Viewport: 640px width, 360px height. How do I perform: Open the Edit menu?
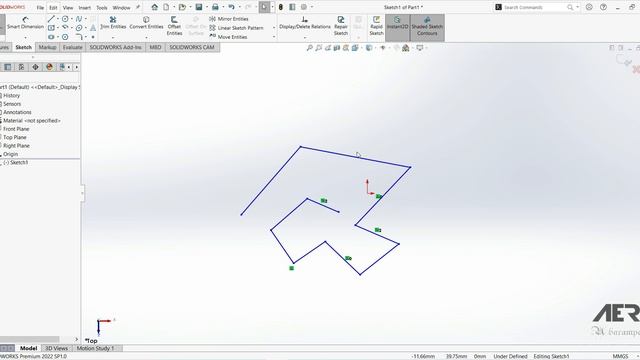click(x=53, y=7)
